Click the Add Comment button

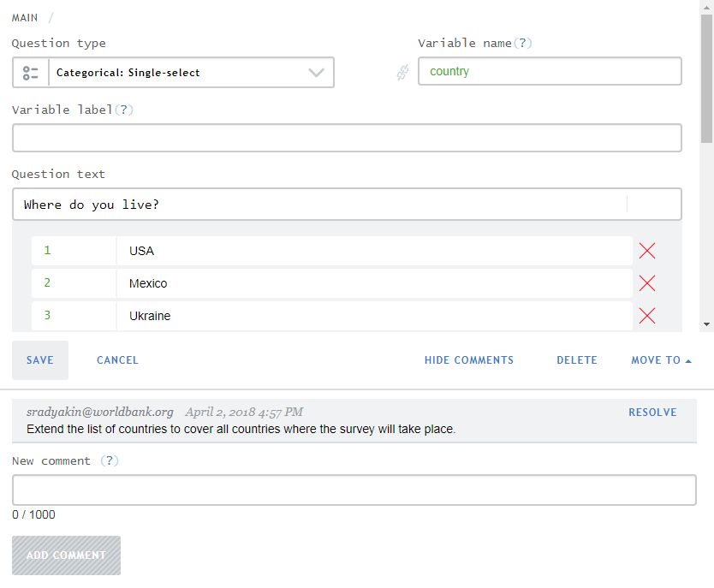pyautogui.click(x=67, y=555)
